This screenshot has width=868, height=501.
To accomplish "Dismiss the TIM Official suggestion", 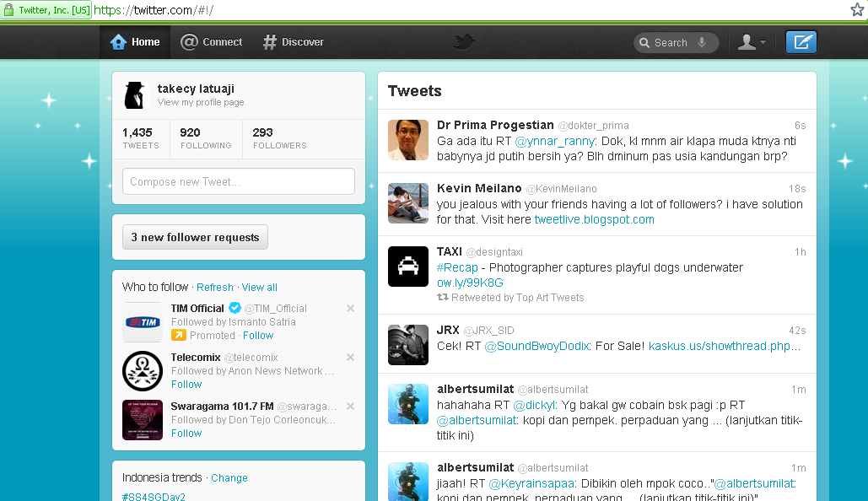I will pyautogui.click(x=350, y=309).
